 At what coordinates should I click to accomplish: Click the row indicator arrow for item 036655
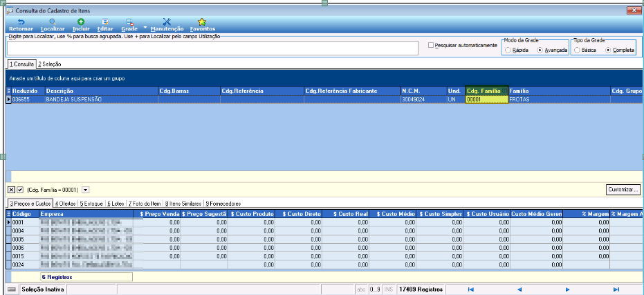click(x=8, y=99)
